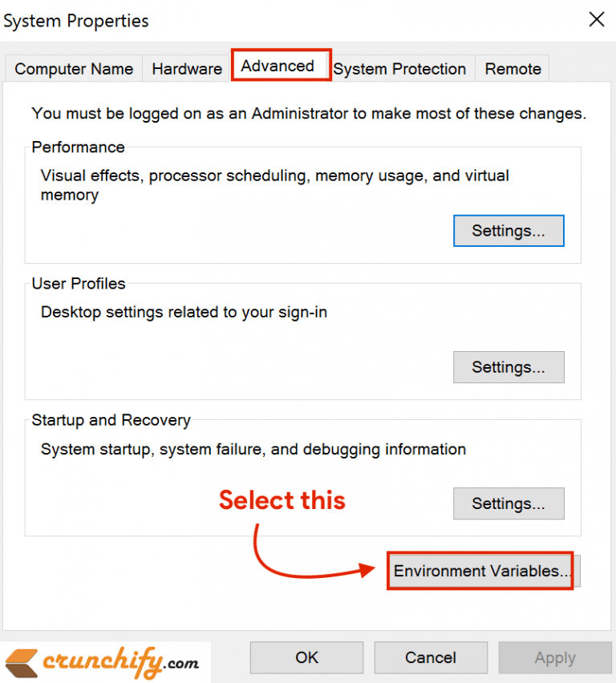Image resolution: width=616 pixels, height=683 pixels.
Task: Select the Advanced tab
Action: [280, 66]
